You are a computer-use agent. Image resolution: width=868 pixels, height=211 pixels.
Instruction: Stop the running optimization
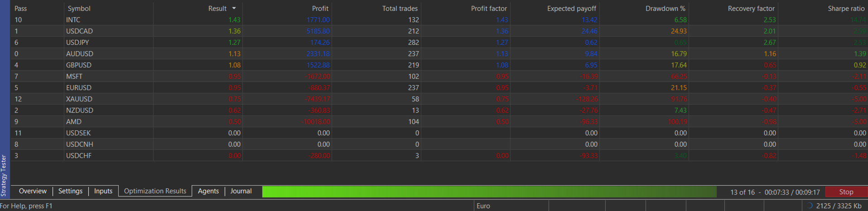846,192
